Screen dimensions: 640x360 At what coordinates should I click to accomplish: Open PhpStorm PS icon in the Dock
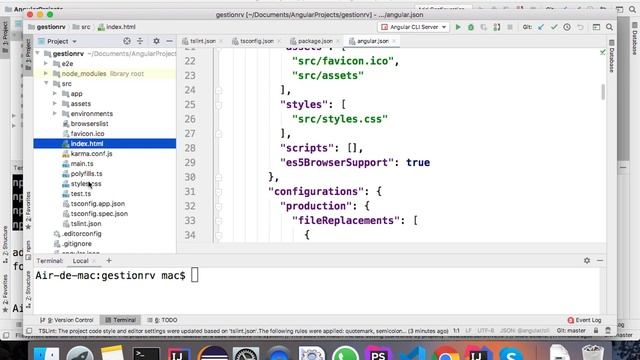[x=378, y=353]
